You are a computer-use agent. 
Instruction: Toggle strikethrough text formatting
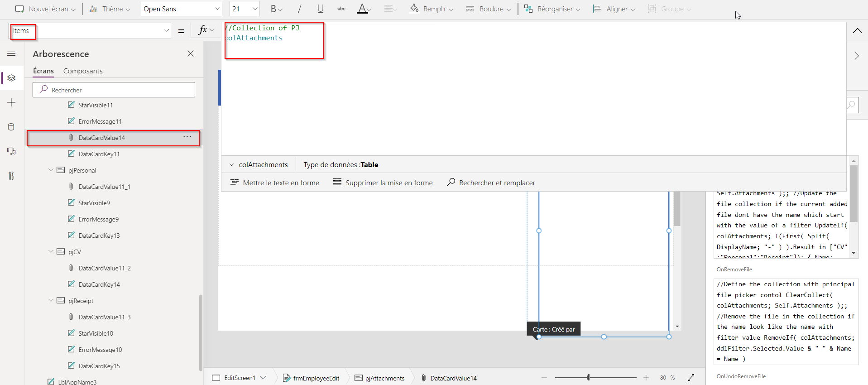[x=341, y=9]
